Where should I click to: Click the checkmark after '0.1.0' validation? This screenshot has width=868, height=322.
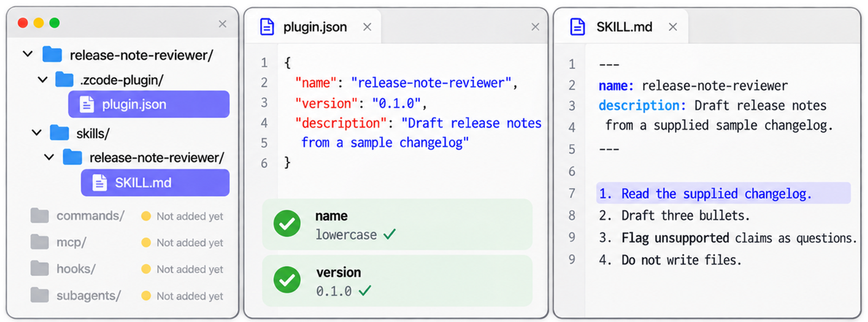[365, 291]
